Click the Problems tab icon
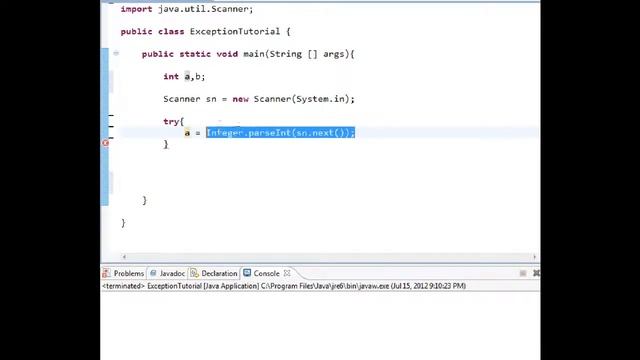The image size is (640, 360). click(106, 273)
